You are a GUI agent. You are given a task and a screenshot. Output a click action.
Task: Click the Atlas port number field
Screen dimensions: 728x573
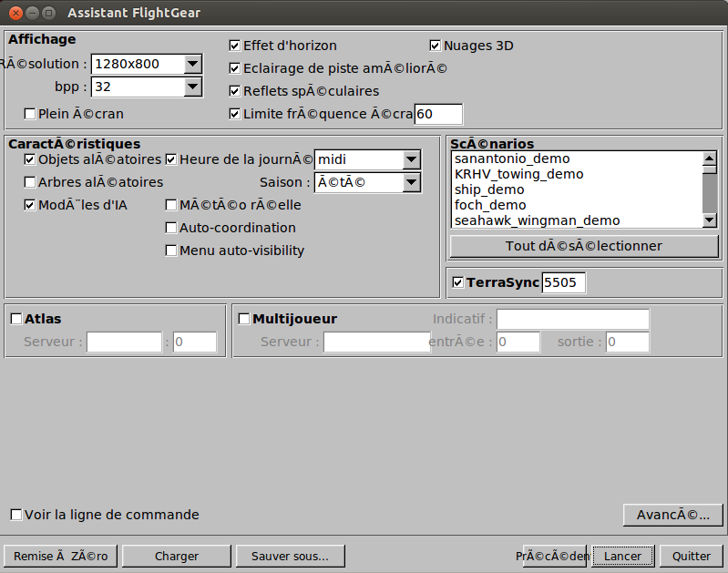coord(195,342)
